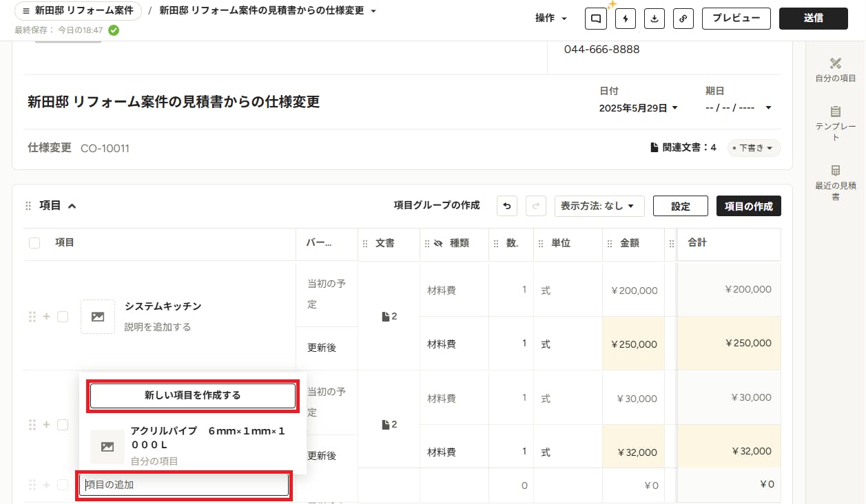Open the 表示方法: なし dropdown

tap(599, 206)
